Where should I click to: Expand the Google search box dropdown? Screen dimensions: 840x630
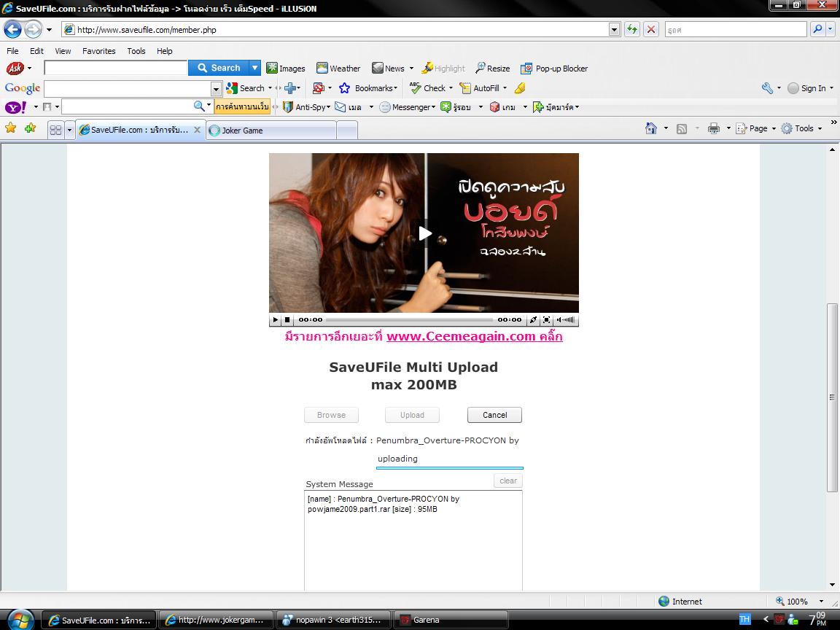pyautogui.click(x=216, y=88)
